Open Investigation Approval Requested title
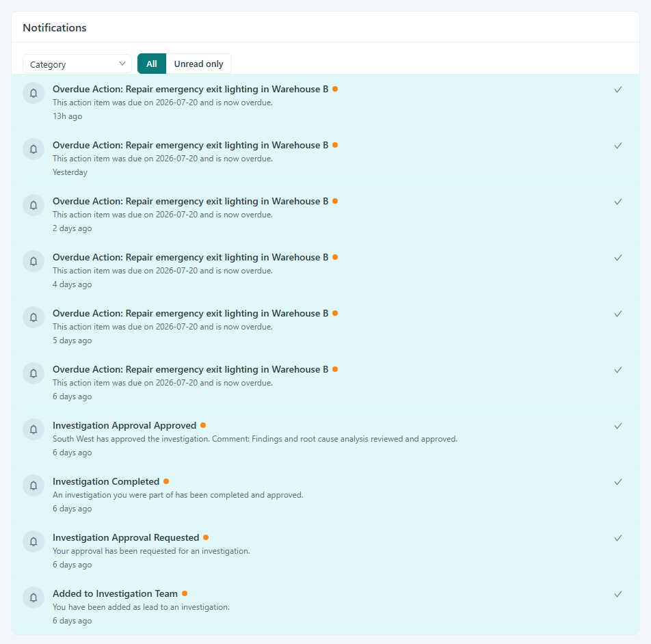 pos(126,537)
